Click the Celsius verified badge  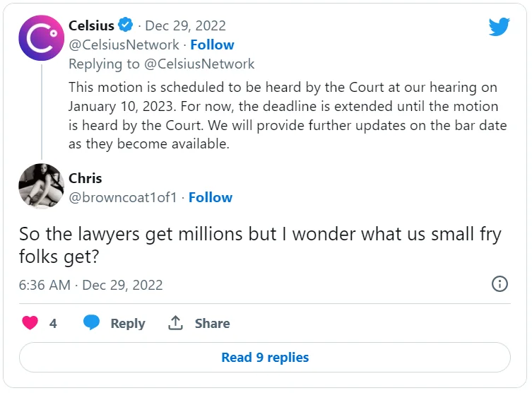point(126,26)
